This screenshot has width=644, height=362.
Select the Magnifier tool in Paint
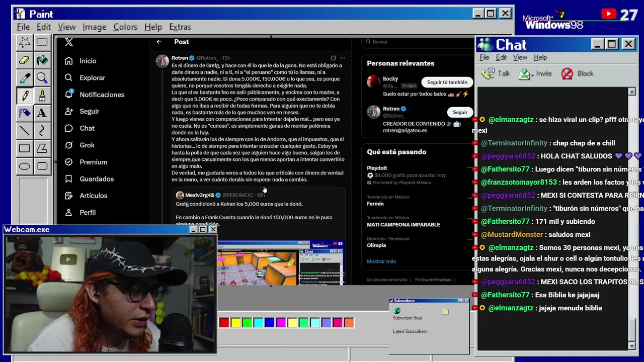pyautogui.click(x=42, y=78)
